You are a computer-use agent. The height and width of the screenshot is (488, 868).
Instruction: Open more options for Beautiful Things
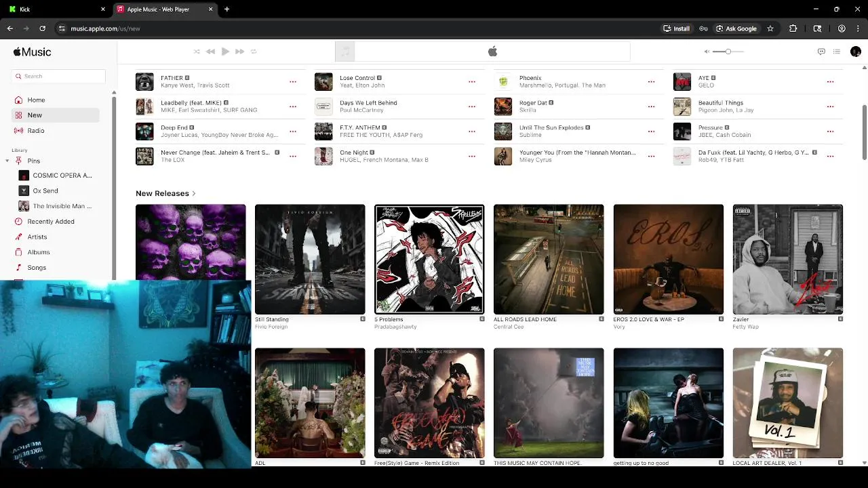click(x=830, y=106)
